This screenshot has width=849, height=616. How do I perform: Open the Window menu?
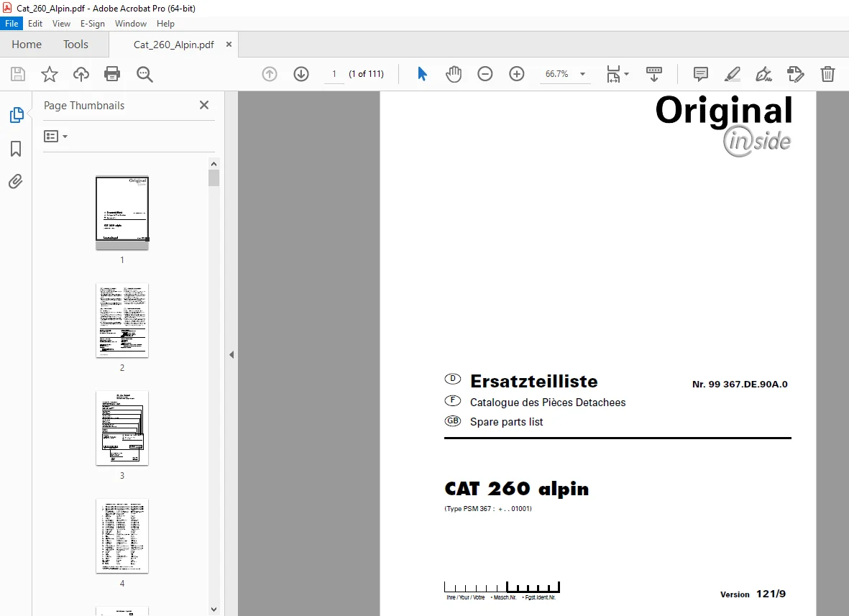(x=131, y=24)
